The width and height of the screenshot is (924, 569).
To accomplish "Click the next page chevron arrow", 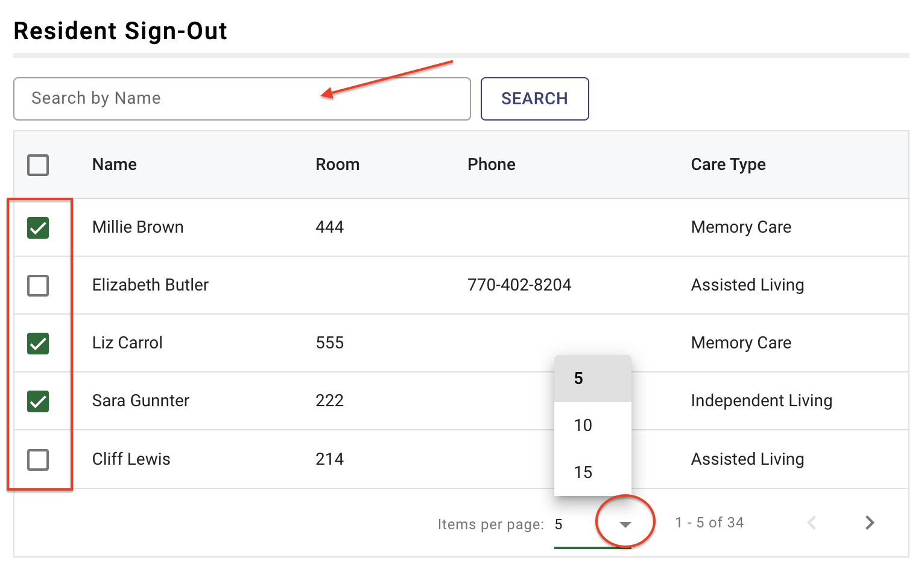I will [x=869, y=523].
